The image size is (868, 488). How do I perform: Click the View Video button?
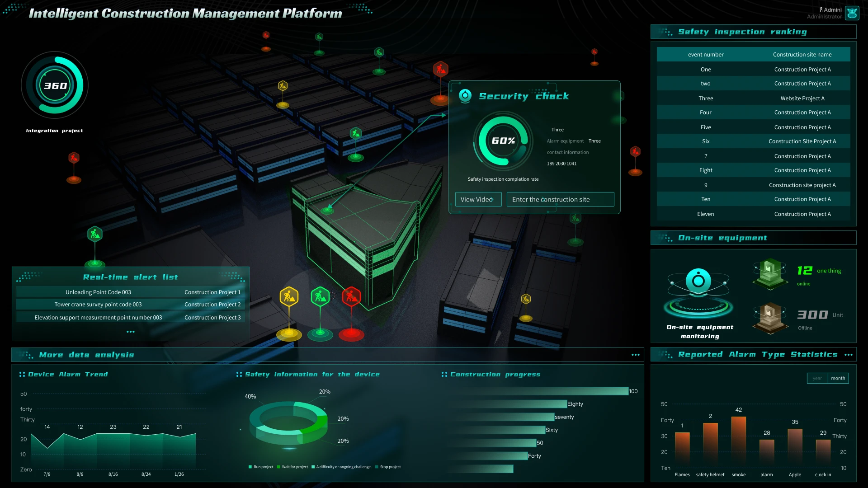point(478,199)
